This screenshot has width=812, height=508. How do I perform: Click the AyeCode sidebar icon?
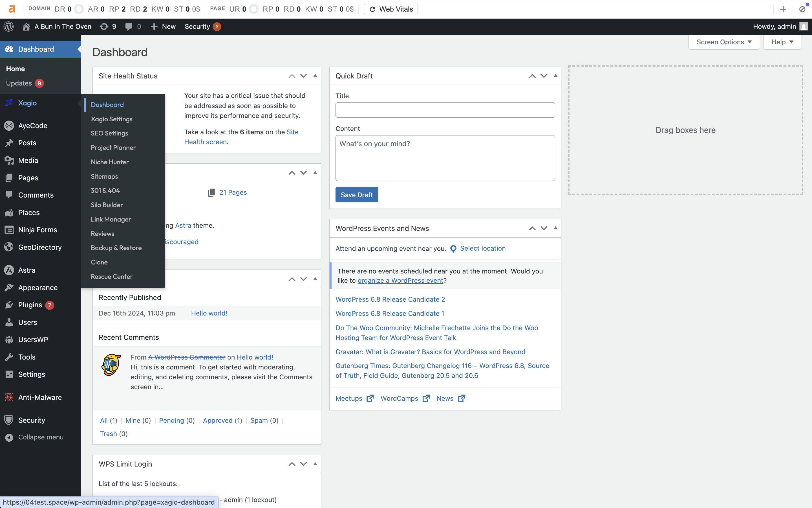tap(9, 126)
